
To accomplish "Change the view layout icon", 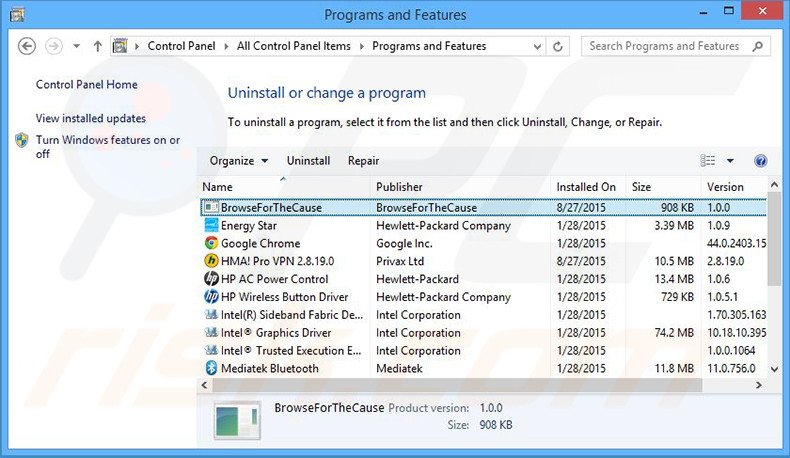I will (x=708, y=161).
